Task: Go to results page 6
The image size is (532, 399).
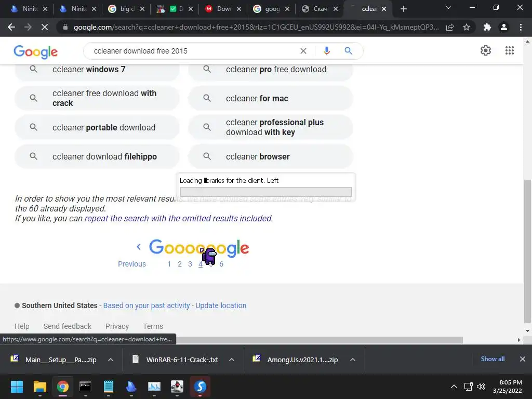Action: (221, 264)
